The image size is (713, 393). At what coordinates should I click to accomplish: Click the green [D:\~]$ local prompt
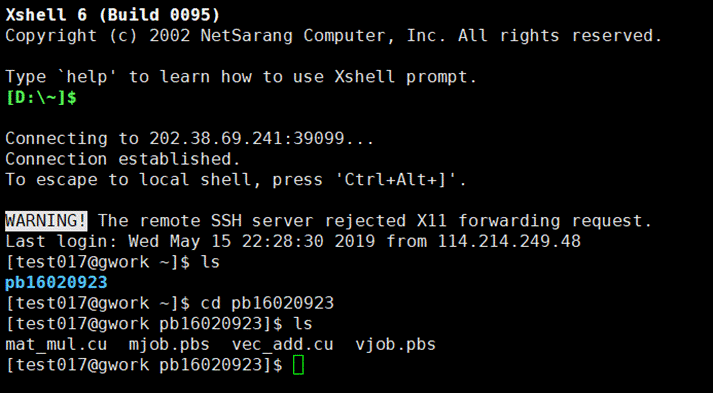(41, 98)
